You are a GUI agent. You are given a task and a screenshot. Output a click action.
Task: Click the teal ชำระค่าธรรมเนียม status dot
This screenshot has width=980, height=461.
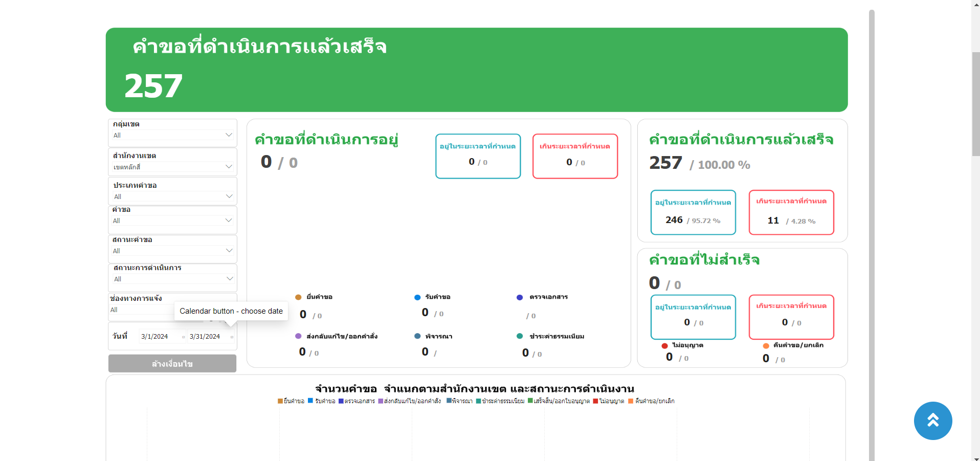[x=520, y=336]
